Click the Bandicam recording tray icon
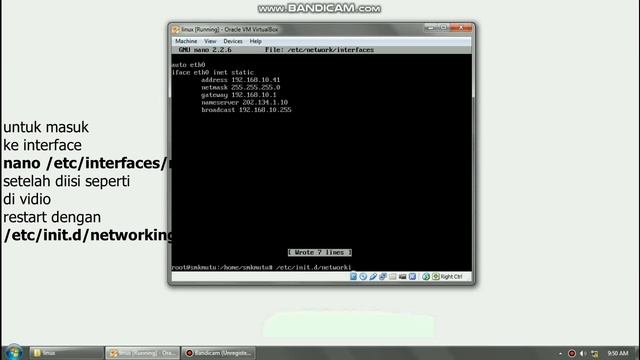640x360 pixels. (572, 353)
